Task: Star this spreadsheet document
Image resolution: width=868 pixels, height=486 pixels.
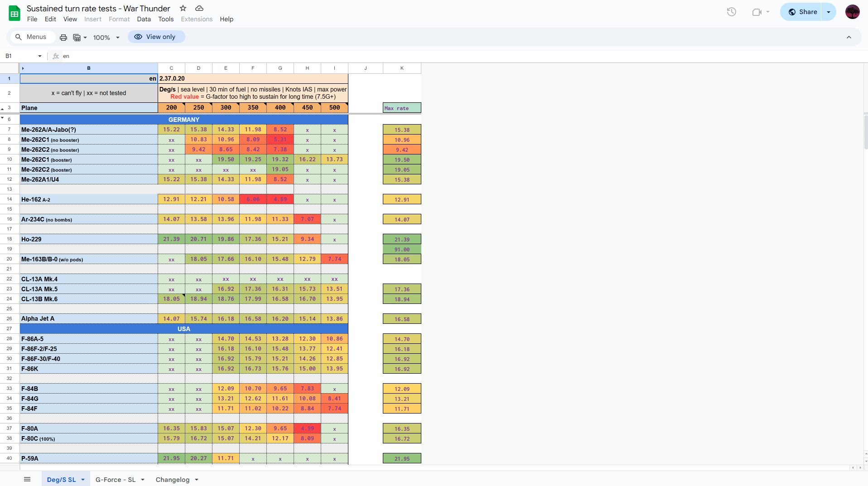Action: pos(183,8)
